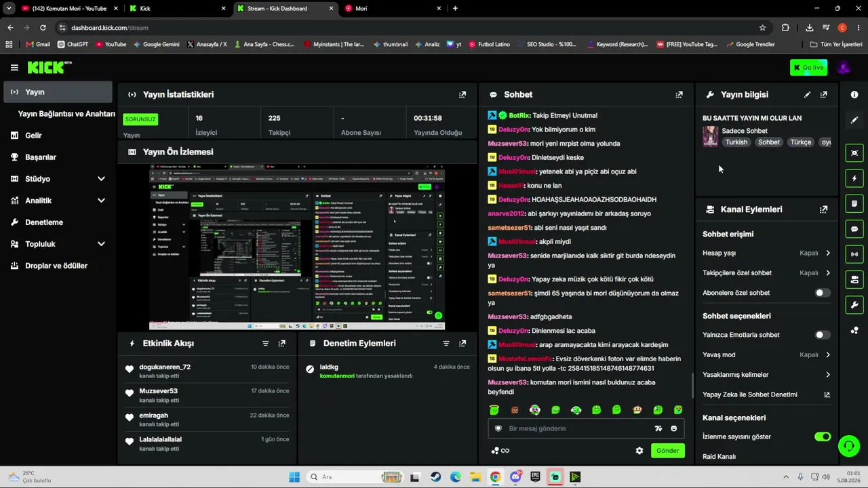Pop out the Yayın bilgisi panel
The height and width of the screenshot is (488, 868).
(x=823, y=95)
